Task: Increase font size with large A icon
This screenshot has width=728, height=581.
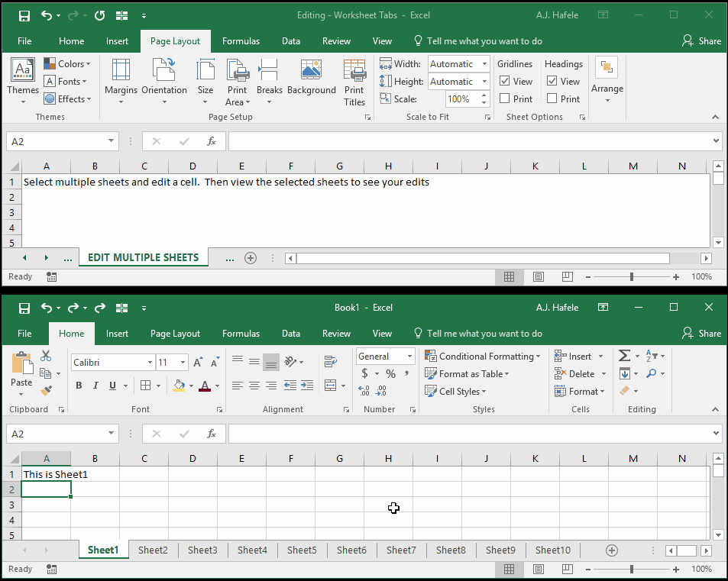Action: (198, 363)
